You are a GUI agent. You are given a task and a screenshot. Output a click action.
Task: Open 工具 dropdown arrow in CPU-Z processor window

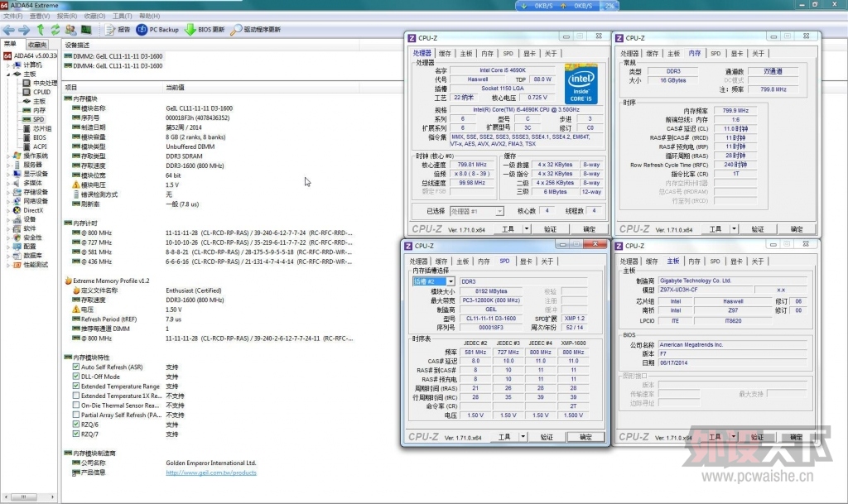(x=526, y=229)
